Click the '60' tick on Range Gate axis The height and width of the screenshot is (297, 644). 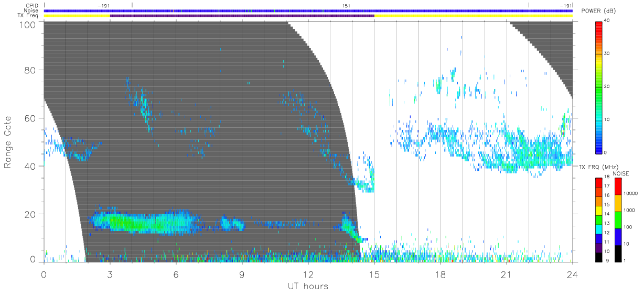29,118
